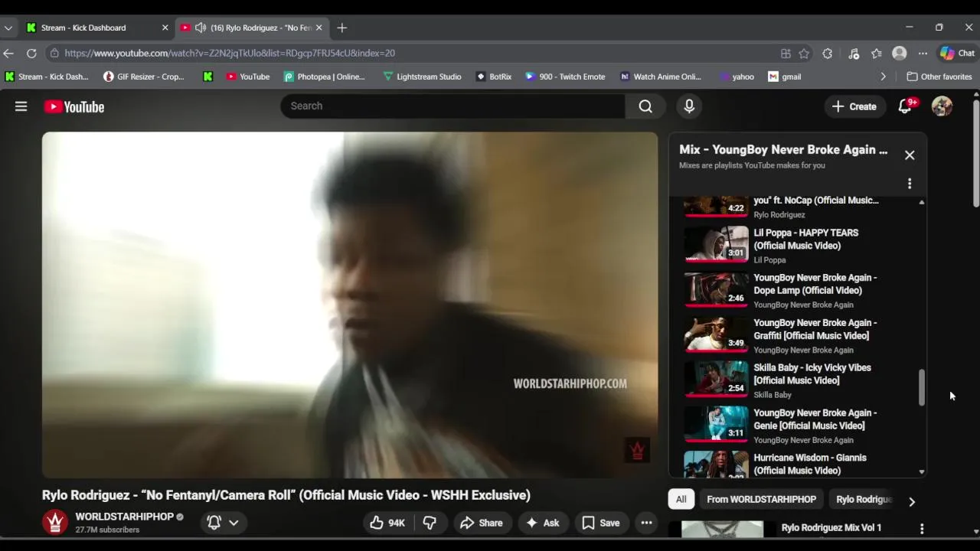Save video to a playlist
The image size is (980, 551).
point(601,523)
